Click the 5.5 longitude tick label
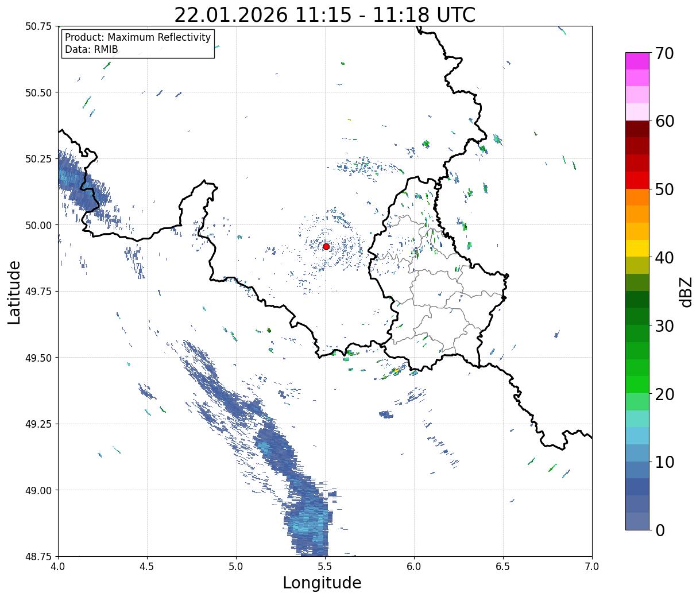 (x=325, y=567)
